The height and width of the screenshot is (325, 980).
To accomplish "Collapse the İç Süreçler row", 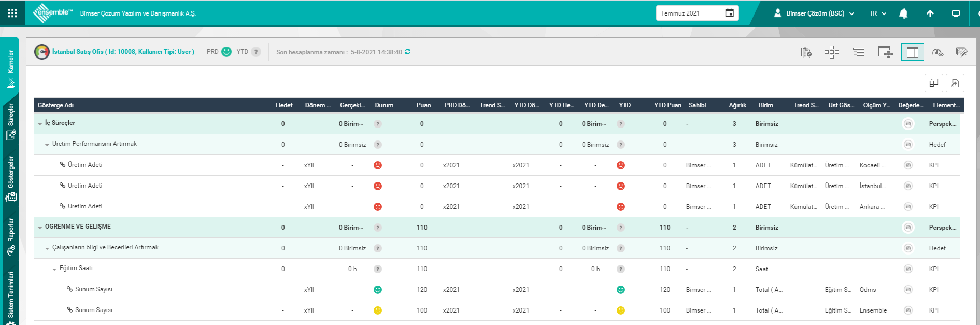I will tap(40, 124).
